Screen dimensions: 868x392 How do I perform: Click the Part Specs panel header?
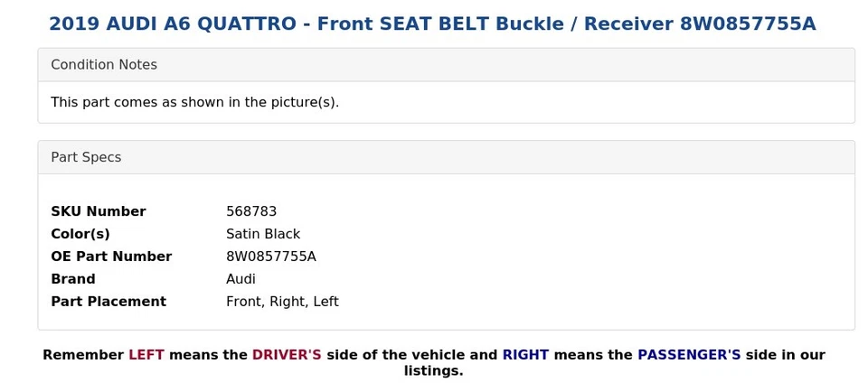86,157
